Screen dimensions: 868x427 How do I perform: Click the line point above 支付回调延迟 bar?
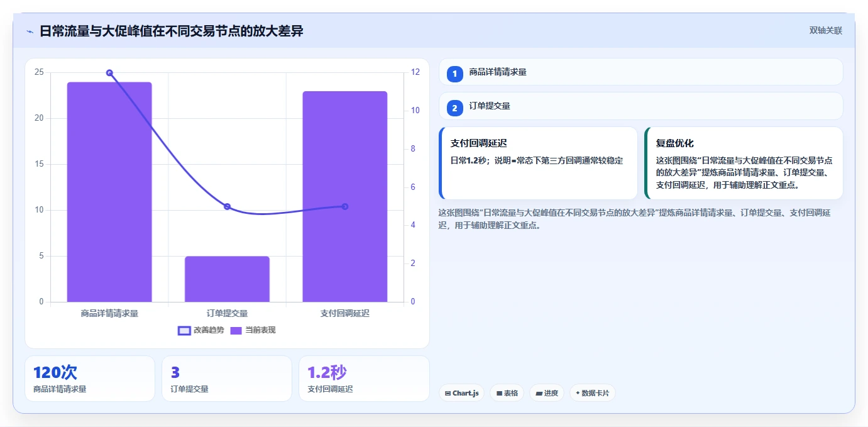click(x=344, y=206)
